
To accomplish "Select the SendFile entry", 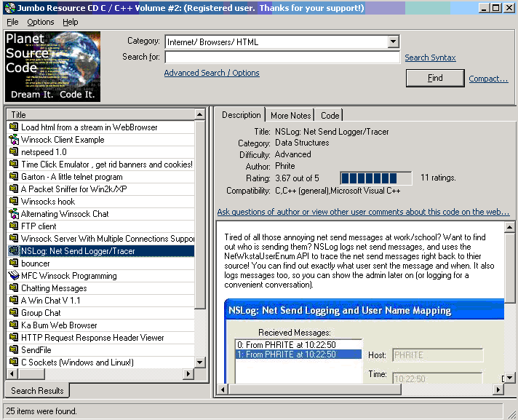I will pos(100,349).
